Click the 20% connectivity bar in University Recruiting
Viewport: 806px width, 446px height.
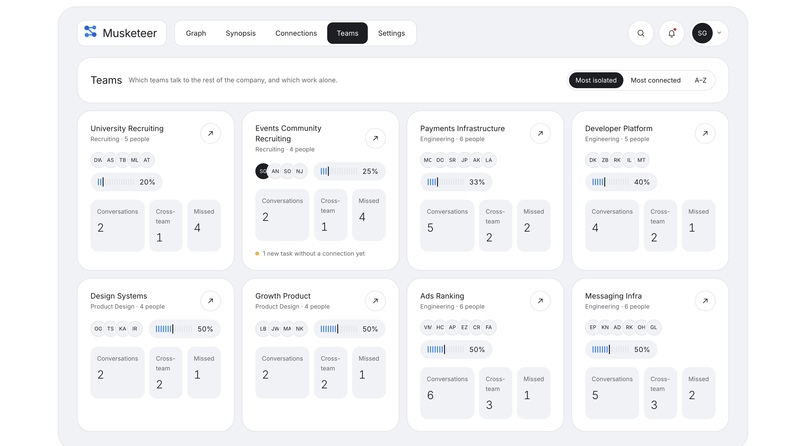126,182
